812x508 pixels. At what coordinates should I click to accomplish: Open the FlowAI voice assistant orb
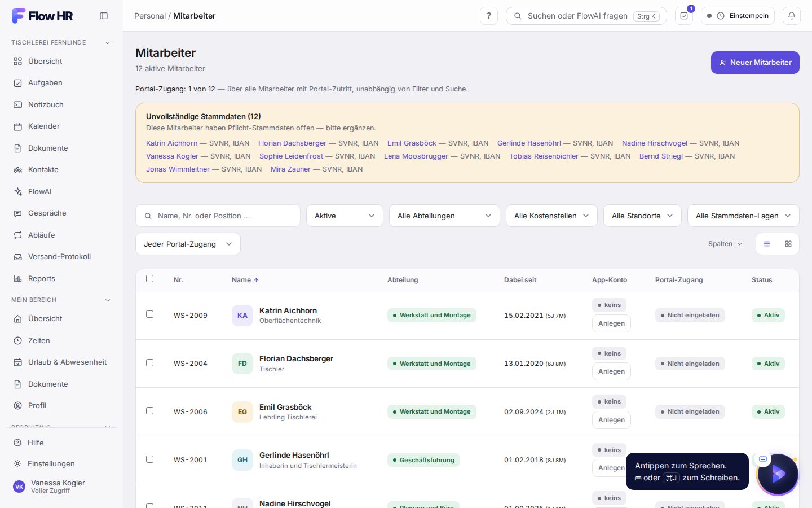tap(778, 474)
